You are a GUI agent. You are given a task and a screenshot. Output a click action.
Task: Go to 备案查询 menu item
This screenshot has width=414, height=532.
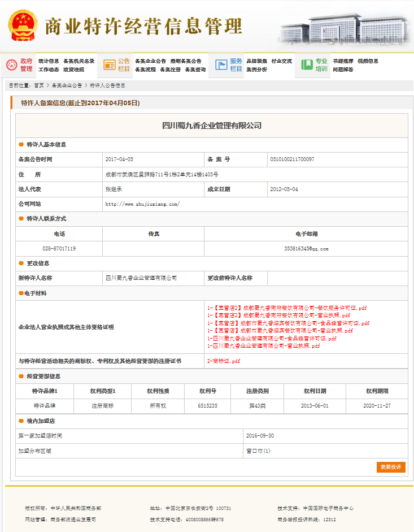click(195, 70)
